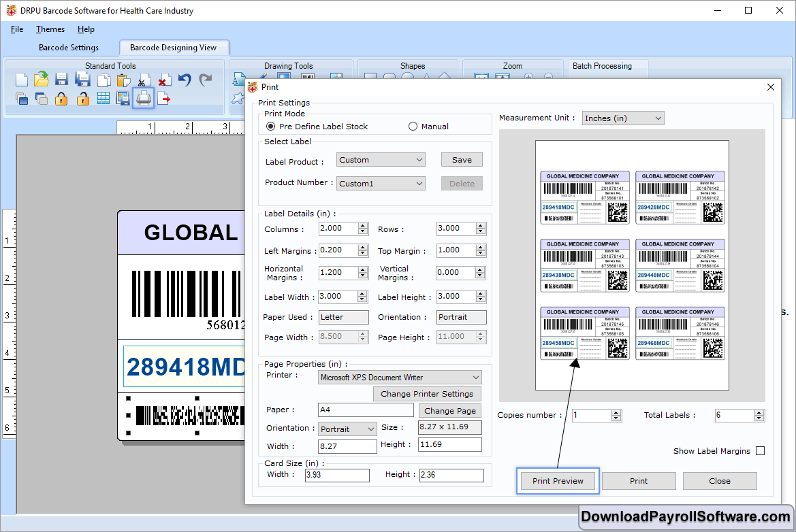
Task: Open the Measurement Unit dropdown
Action: tap(623, 118)
